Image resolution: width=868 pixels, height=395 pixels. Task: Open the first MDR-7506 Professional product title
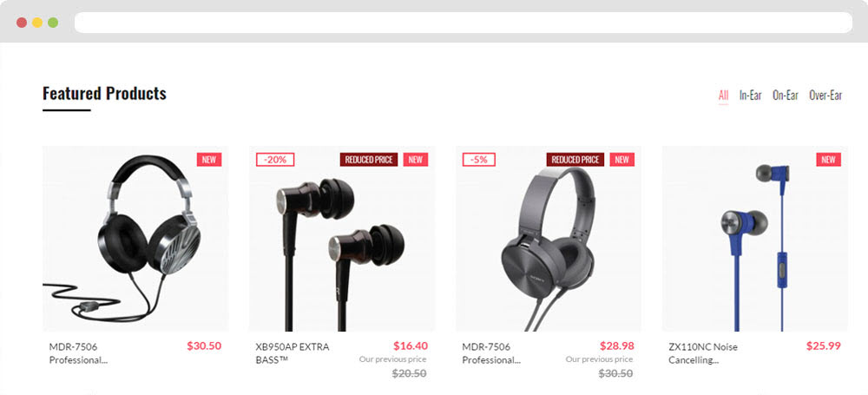tap(78, 353)
